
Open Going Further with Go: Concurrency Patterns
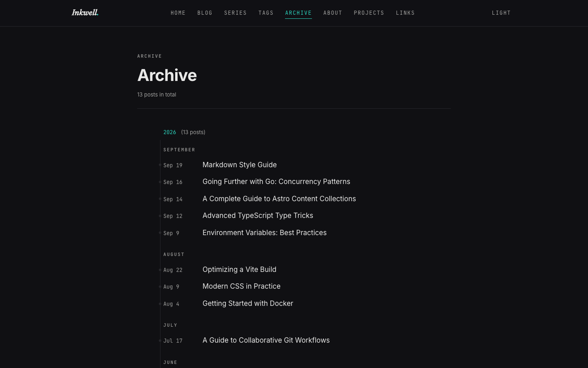276,182
